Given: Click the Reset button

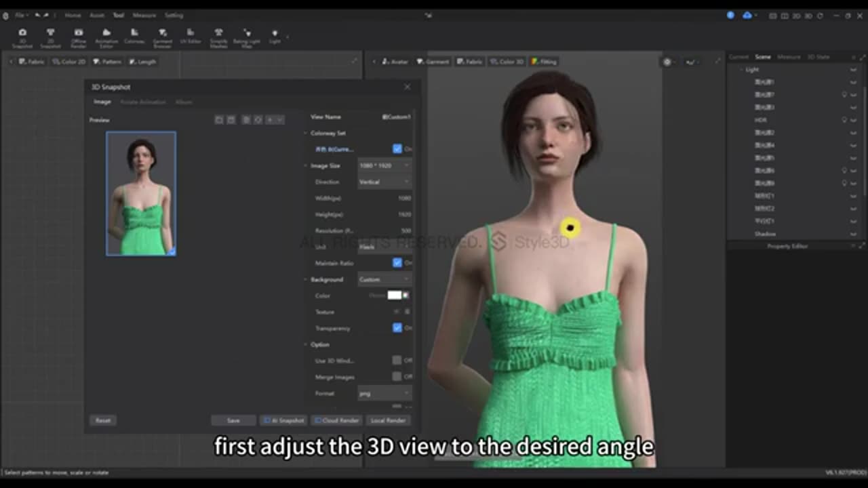Looking at the screenshot, I should 102,420.
